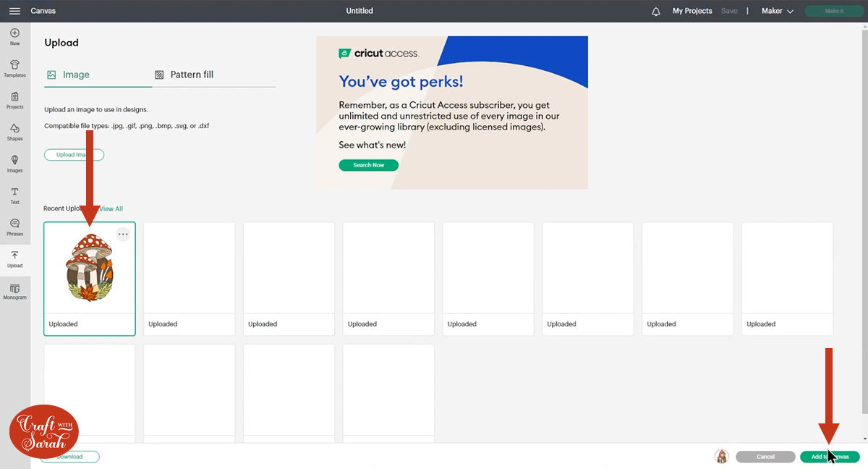Viewport: 868px width, 469px height.
Task: Open the mushroom upload's three-dot options menu
Action: coord(123,234)
